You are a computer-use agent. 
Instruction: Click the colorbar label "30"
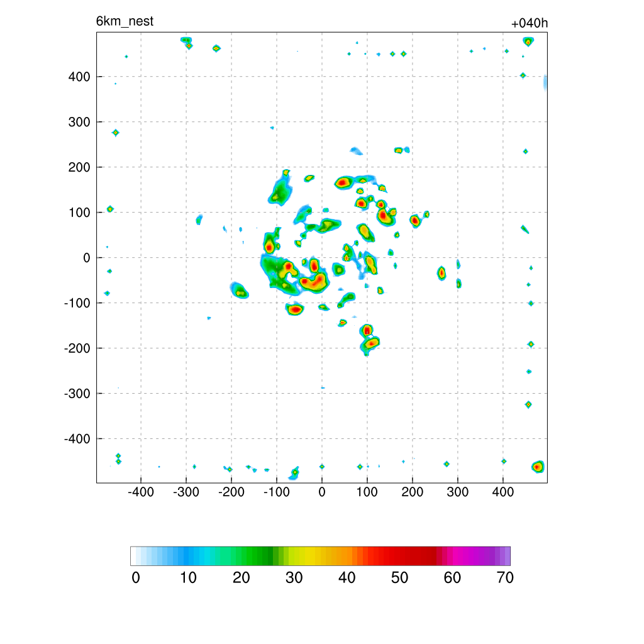[294, 578]
